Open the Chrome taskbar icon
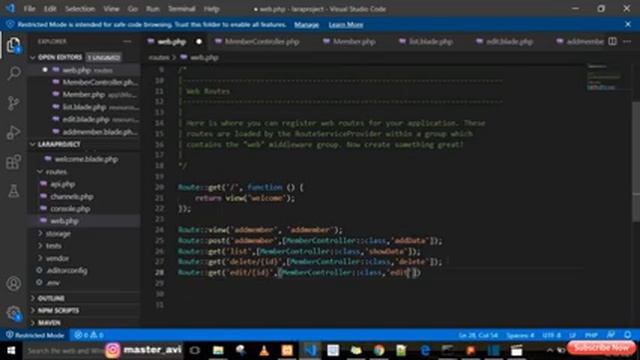 pyautogui.click(x=379, y=350)
